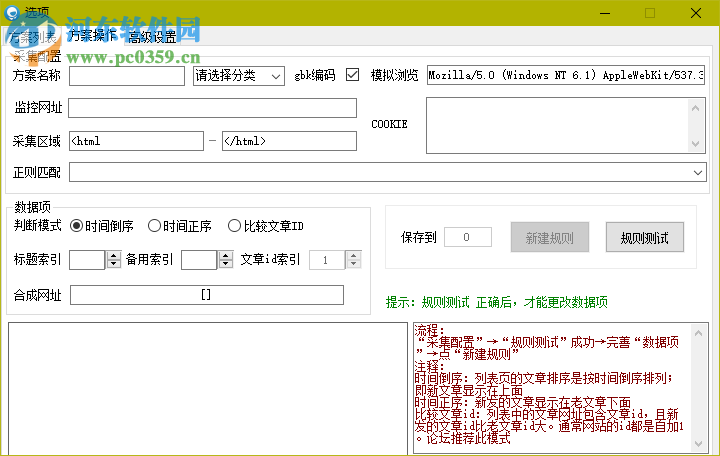720x456 pixels.
Task: Increase 标题索引 with up arrow
Action: click(113, 255)
